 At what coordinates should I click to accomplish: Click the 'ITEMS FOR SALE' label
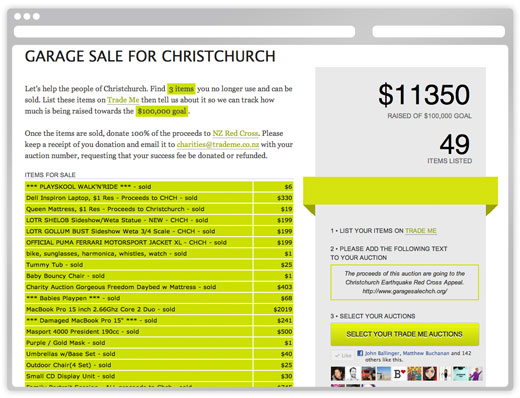click(50, 175)
